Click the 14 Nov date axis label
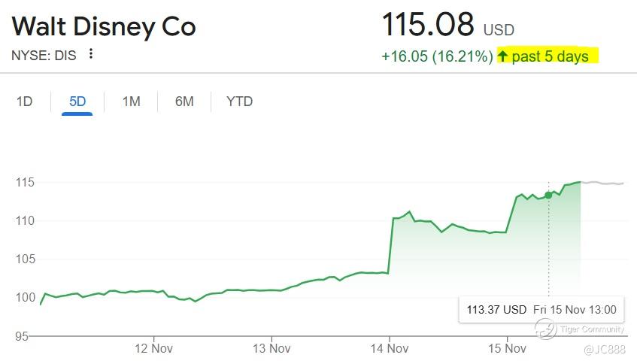Viewport: 637px width, 364px height. coord(389,348)
